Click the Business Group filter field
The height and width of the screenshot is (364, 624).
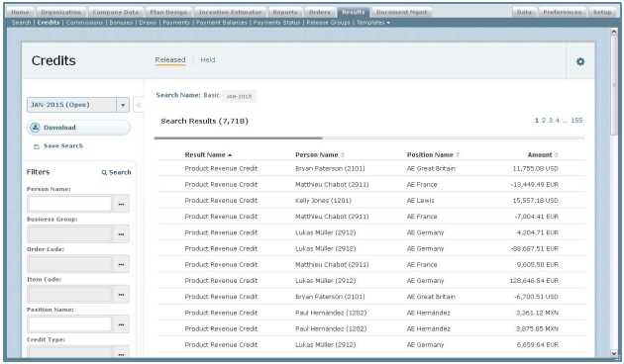(70, 234)
